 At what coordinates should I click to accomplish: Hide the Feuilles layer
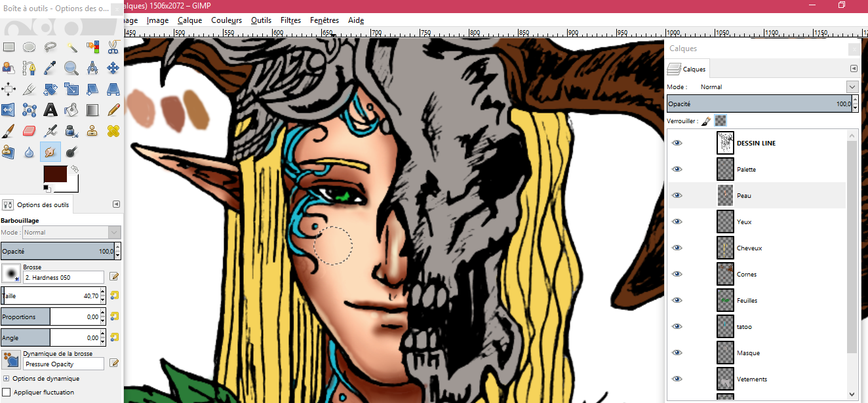(677, 300)
